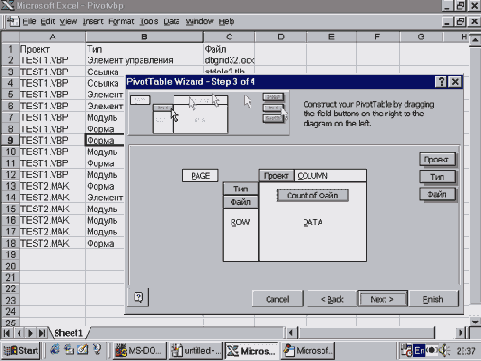
Task: Open the Windows Start menu
Action: (21, 351)
